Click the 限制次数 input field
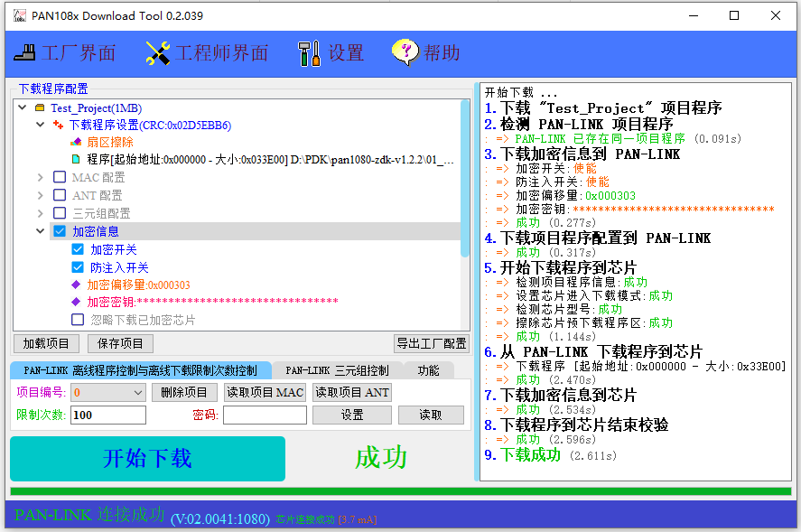 point(108,415)
